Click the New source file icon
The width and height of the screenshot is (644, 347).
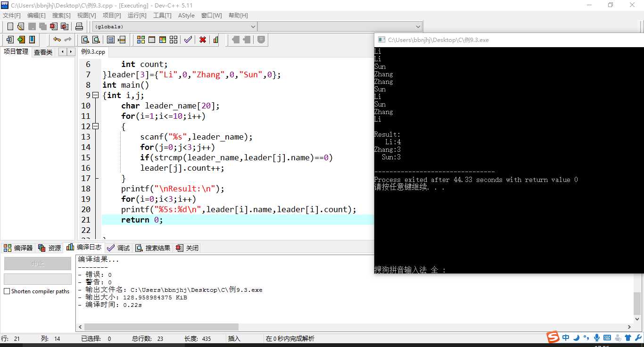click(x=10, y=26)
